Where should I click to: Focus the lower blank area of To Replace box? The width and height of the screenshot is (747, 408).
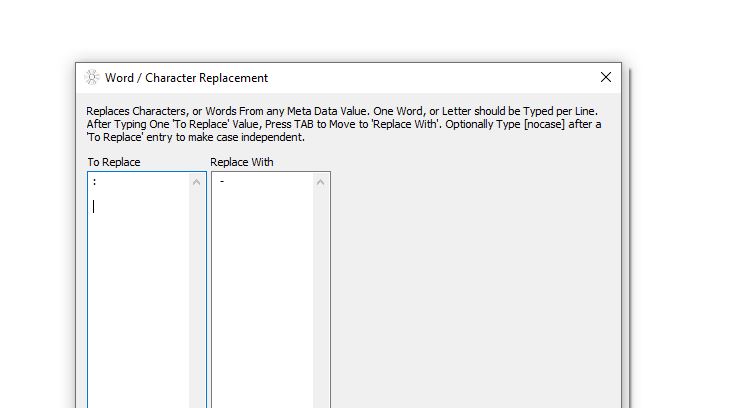coord(138,340)
